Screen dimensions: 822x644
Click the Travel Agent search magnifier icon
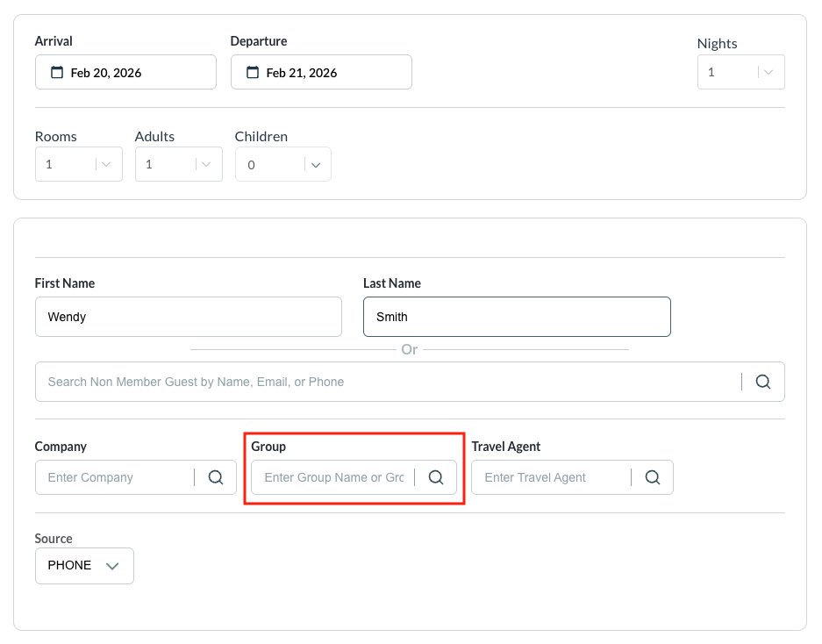click(653, 477)
